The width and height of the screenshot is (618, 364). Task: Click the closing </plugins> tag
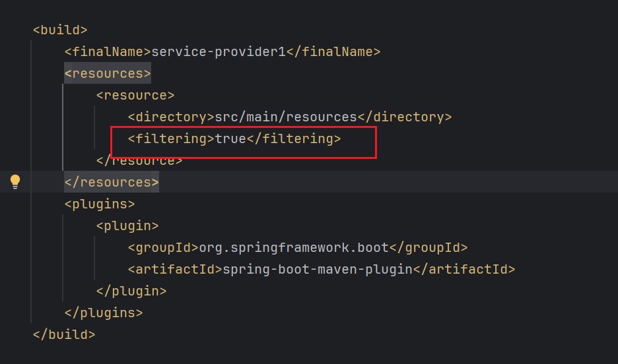coord(104,313)
